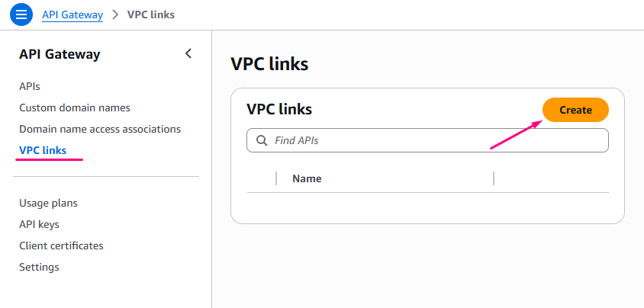
Task: Click the breadcrumb chevron separator arrow
Action: (x=115, y=14)
